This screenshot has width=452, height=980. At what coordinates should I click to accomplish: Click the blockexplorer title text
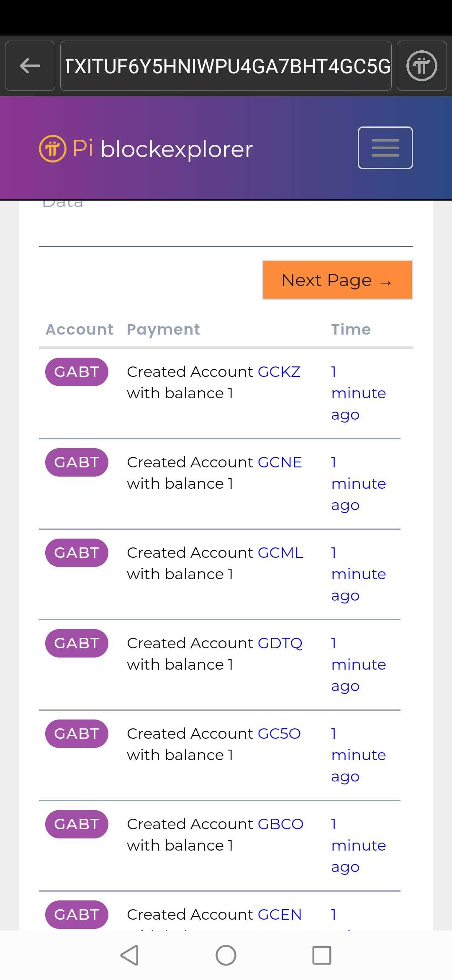(x=177, y=149)
